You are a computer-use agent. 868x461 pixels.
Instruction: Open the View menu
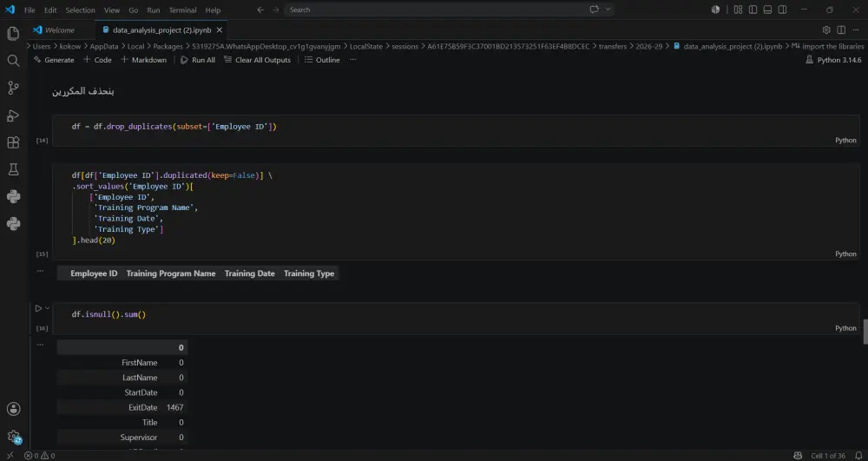pos(112,10)
